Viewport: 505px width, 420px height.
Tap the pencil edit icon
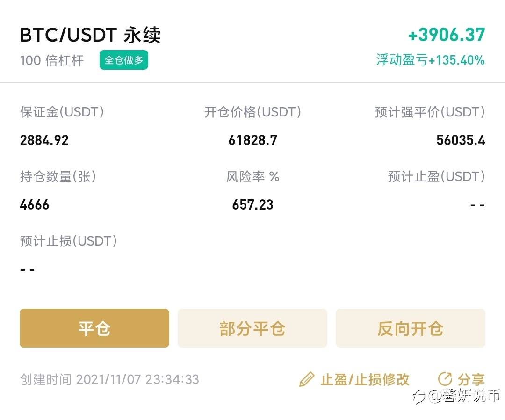(x=307, y=379)
